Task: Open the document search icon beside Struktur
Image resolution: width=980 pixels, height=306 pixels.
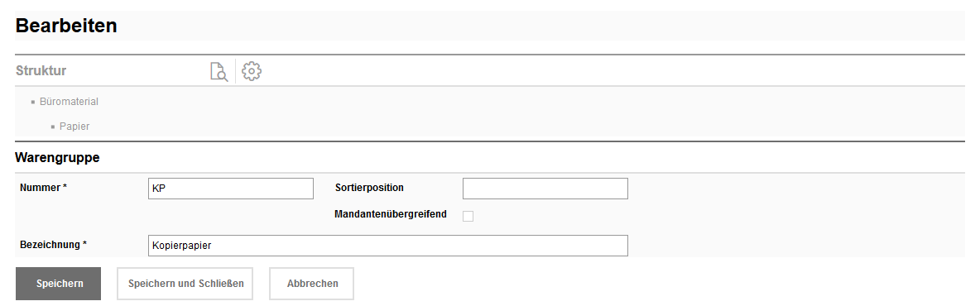Action: coord(219,71)
